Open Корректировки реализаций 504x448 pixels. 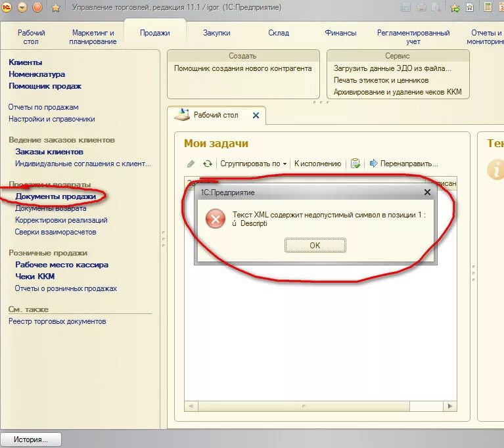coord(61,220)
